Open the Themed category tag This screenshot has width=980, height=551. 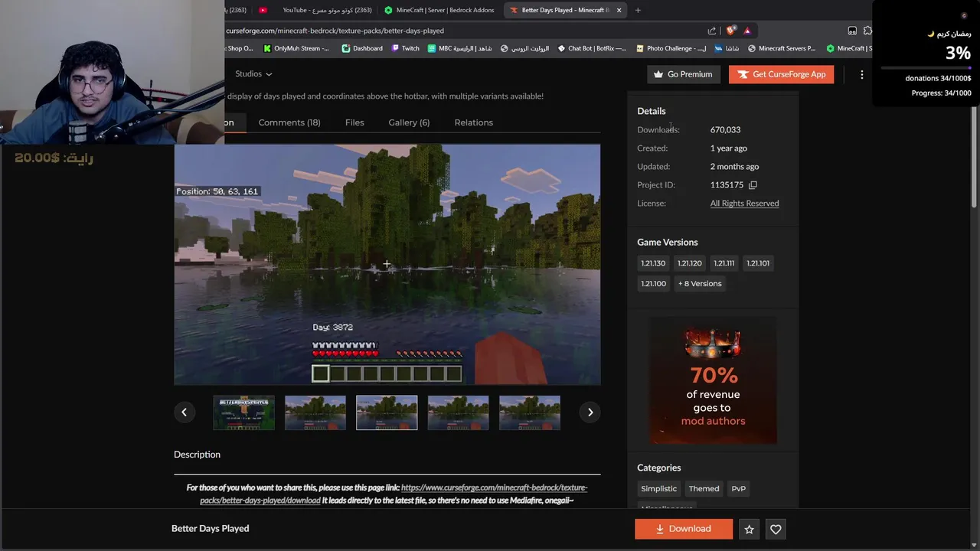(704, 488)
